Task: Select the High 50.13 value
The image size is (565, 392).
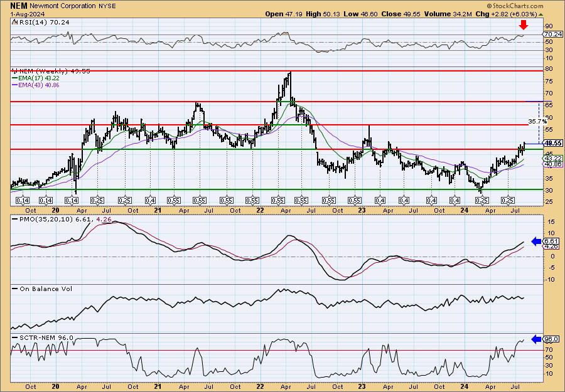Action: [323, 14]
